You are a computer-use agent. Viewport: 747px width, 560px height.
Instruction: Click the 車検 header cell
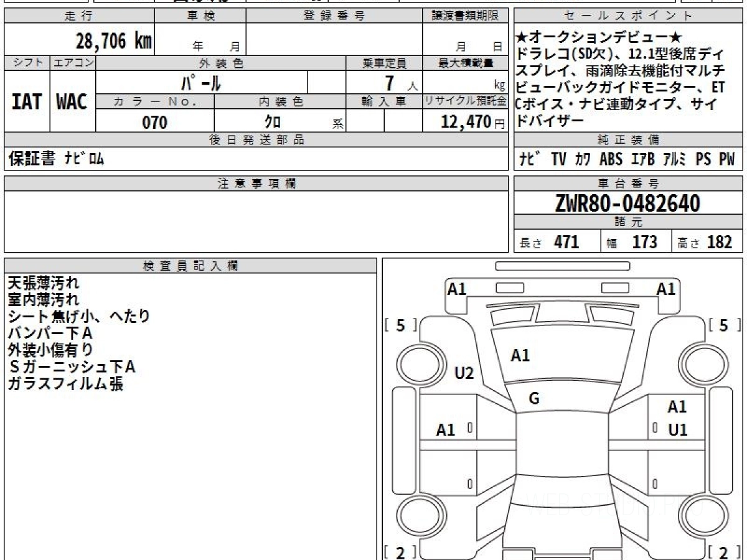pos(200,16)
